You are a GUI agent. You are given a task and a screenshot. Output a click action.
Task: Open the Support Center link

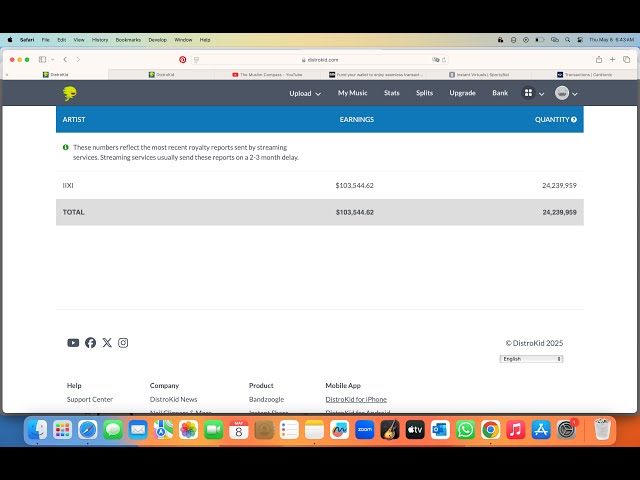(x=90, y=399)
